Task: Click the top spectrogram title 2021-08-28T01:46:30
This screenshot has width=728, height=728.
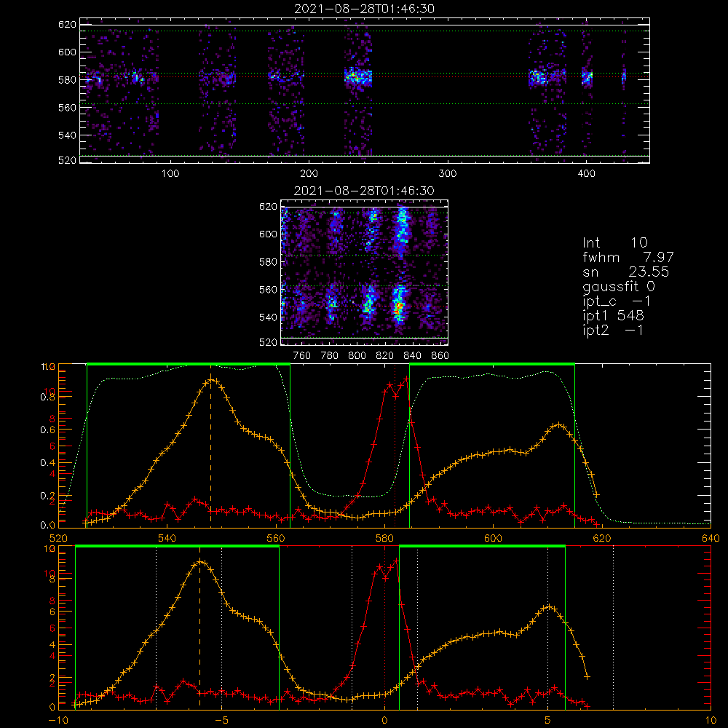Action: pyautogui.click(x=364, y=9)
